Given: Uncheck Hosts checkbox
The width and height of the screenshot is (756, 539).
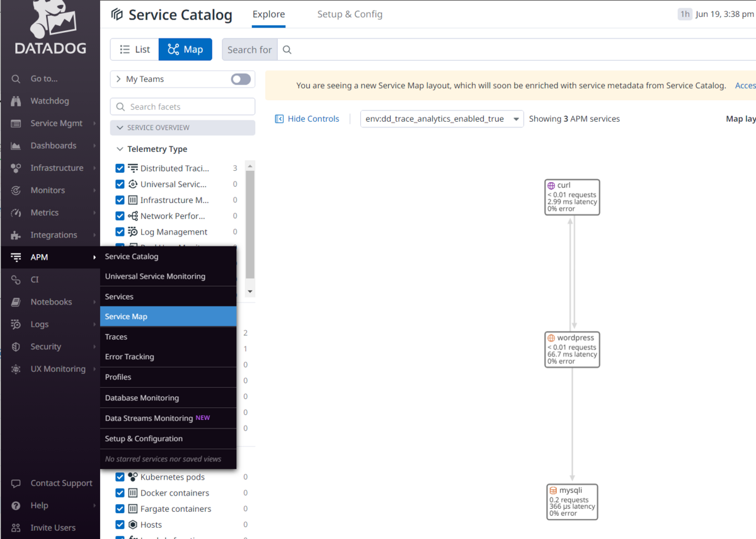Looking at the screenshot, I should (120, 525).
